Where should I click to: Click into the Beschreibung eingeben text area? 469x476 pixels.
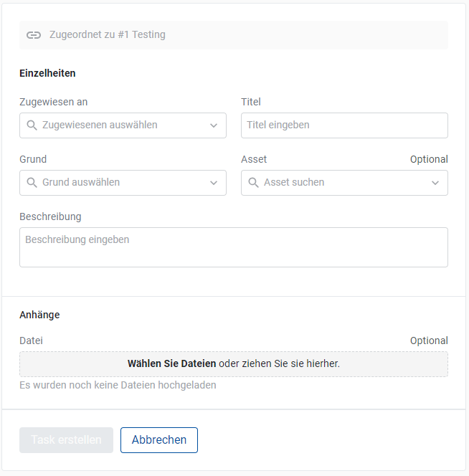[233, 247]
